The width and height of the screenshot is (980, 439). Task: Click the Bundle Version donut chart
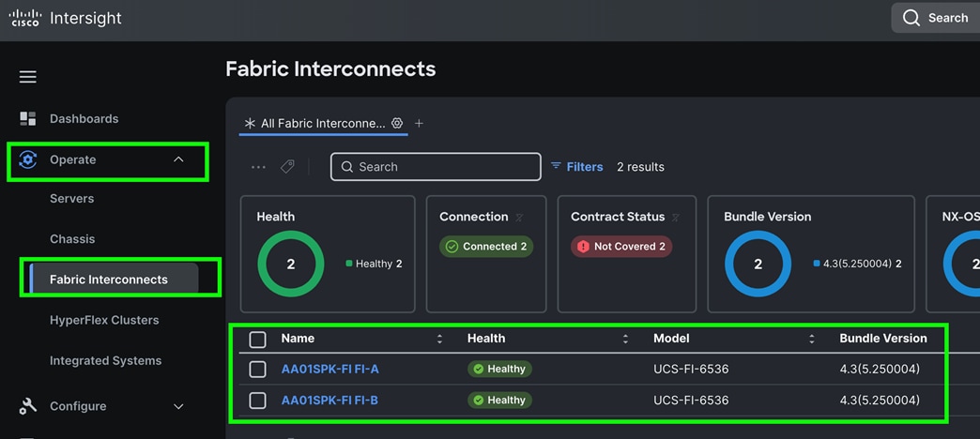pyautogui.click(x=758, y=265)
